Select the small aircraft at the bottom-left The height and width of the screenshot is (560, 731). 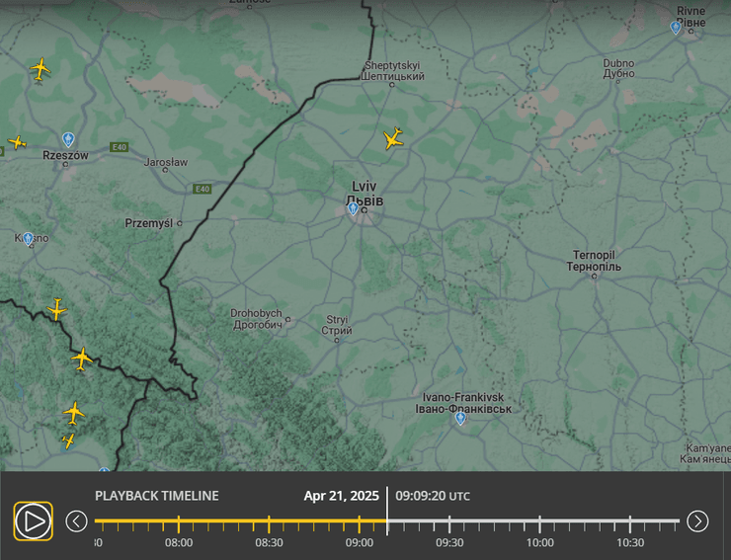[68, 440]
